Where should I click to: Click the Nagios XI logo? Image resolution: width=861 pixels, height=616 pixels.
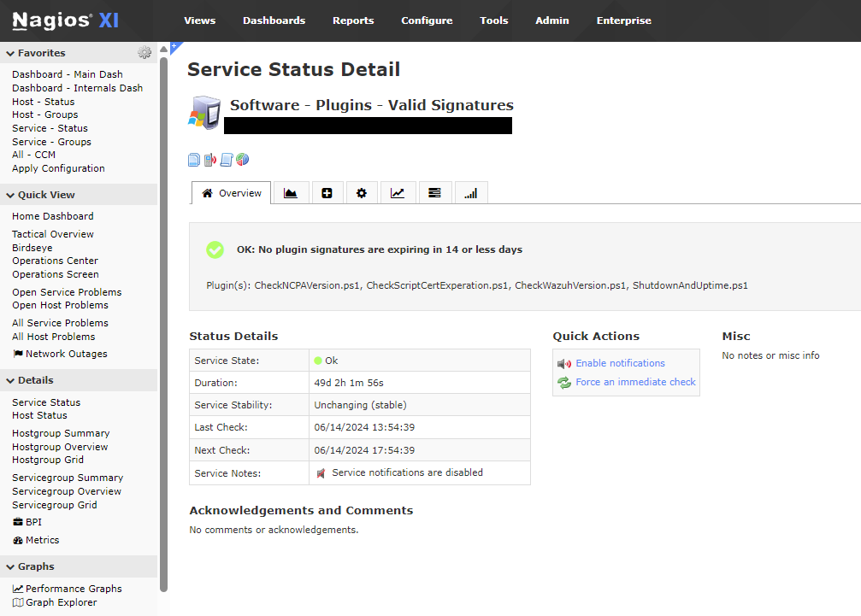pyautogui.click(x=65, y=21)
